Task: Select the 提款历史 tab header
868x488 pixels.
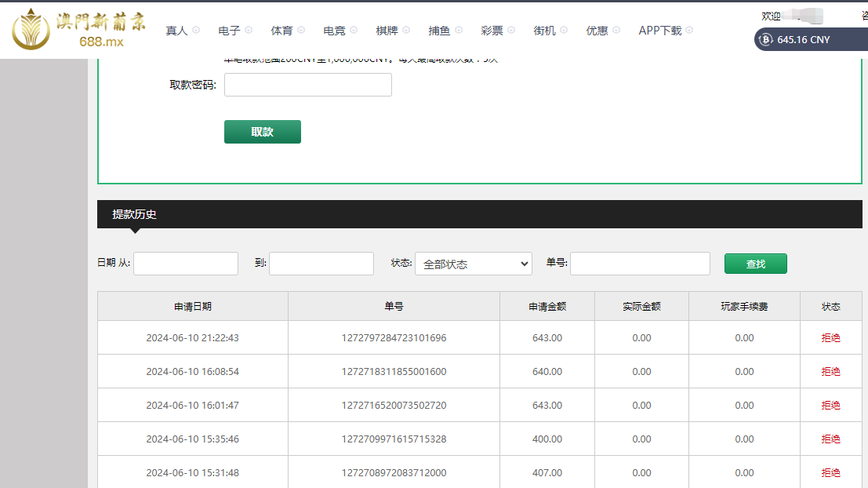Action: coord(134,214)
